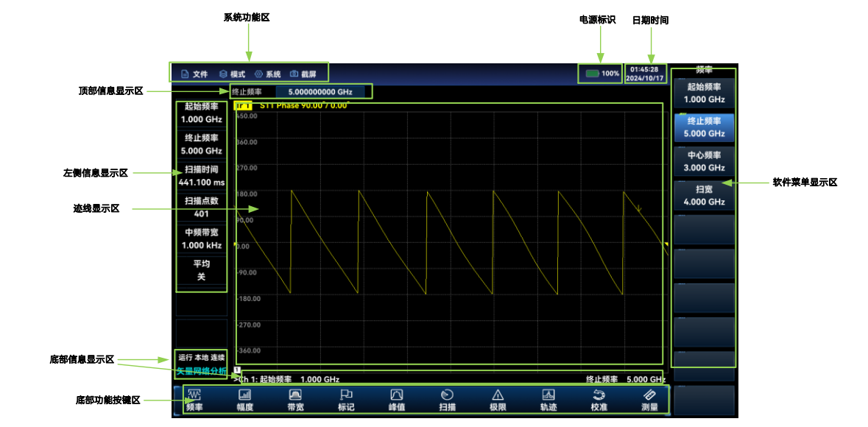Select the 带宽 bandwidth icon
Image resolution: width=868 pixels, height=427 pixels.
(x=295, y=400)
